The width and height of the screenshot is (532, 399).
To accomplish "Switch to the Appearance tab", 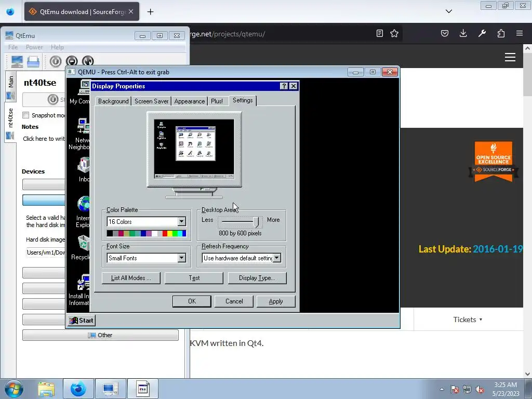I will coord(189,101).
